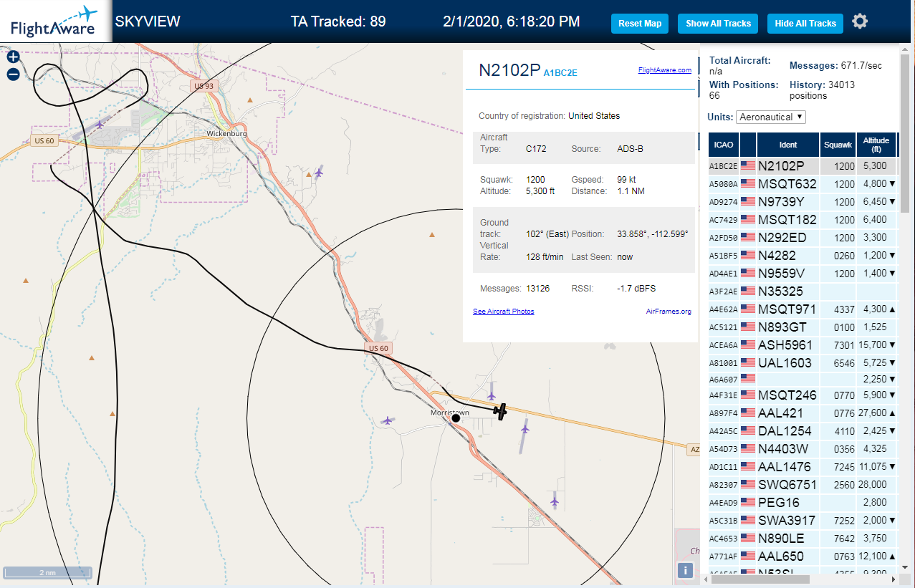Sort table by Altitude column

876,145
